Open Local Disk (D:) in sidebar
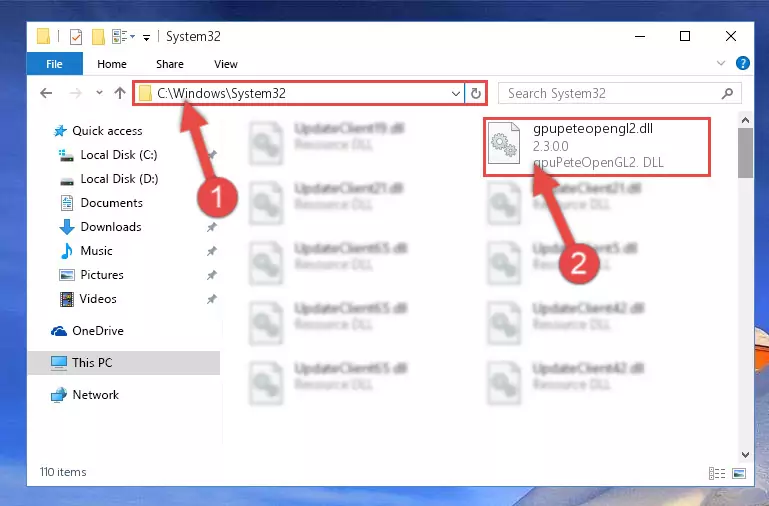 [119, 179]
